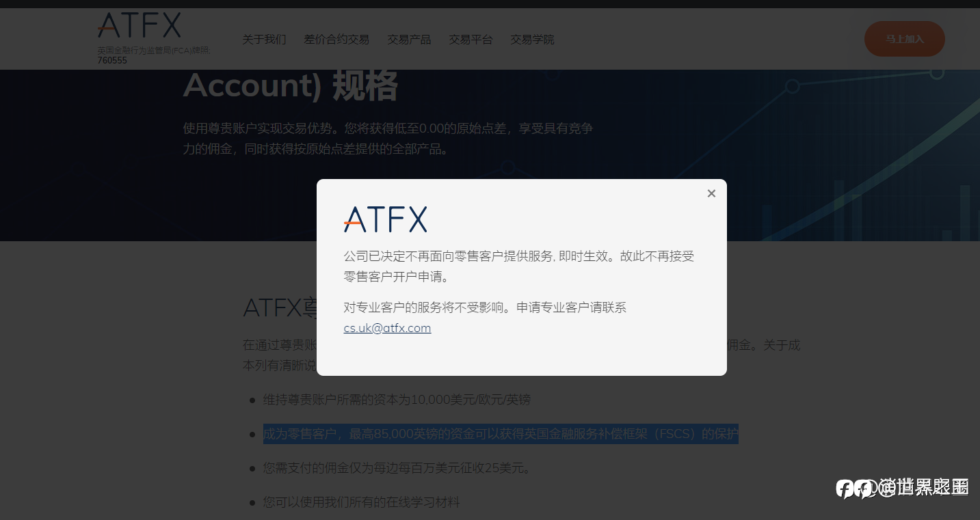Open the 交易学院 menu
The width and height of the screenshot is (980, 520).
point(532,40)
